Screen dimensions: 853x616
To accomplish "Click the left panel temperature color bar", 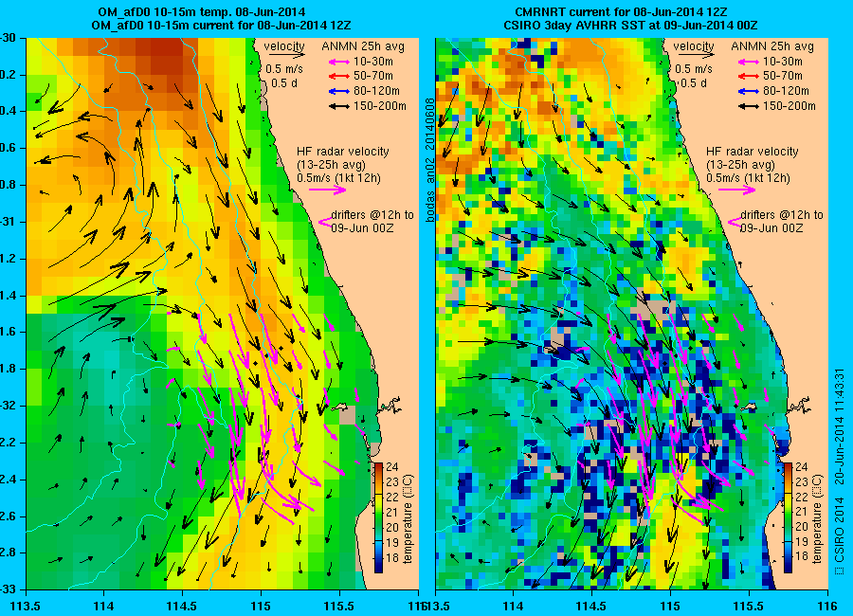I will (379, 517).
